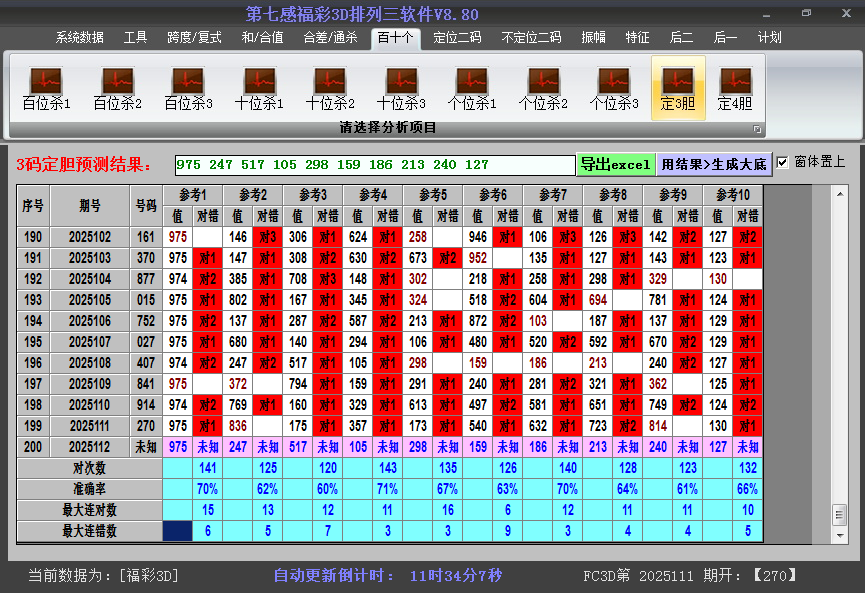This screenshot has width=865, height=593.
Task: Click the table scrollbar up arrow
Action: tap(840, 194)
